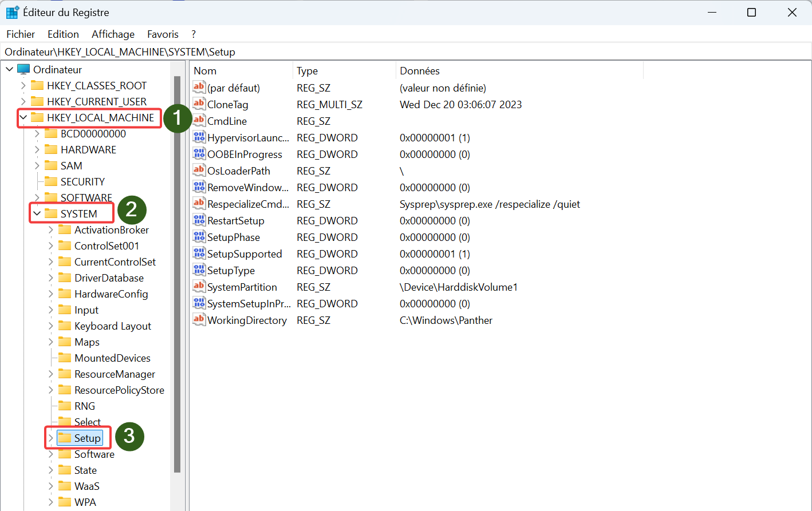The image size is (812, 511).
Task: Expand the Setup key chevron
Action: click(51, 438)
